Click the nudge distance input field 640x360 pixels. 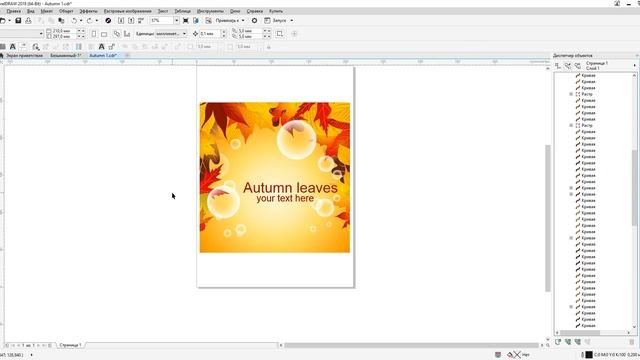pos(209,34)
